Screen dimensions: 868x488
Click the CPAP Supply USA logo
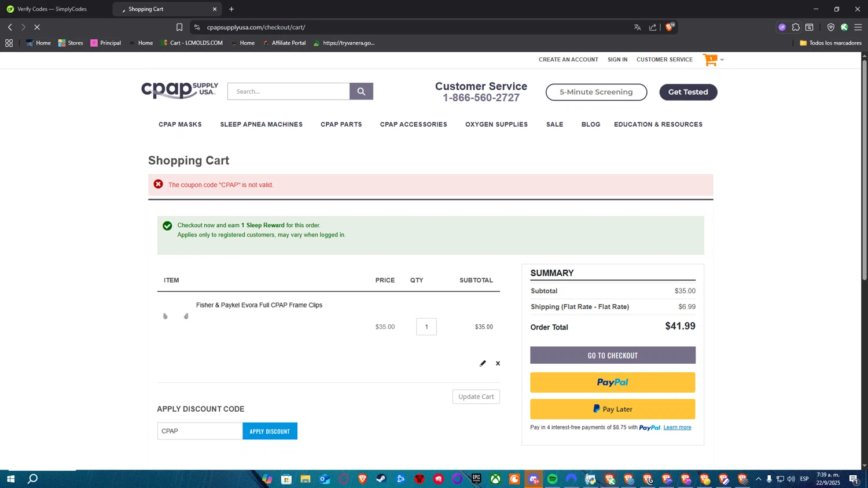tap(179, 90)
